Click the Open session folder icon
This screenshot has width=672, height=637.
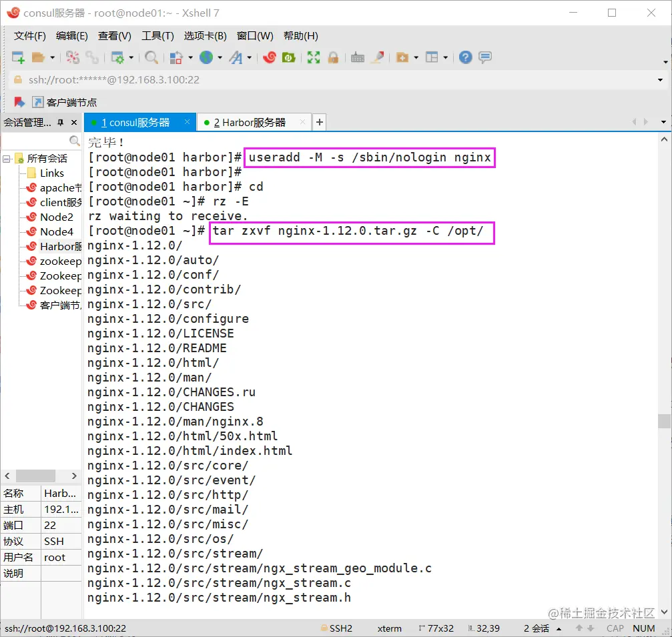click(38, 57)
